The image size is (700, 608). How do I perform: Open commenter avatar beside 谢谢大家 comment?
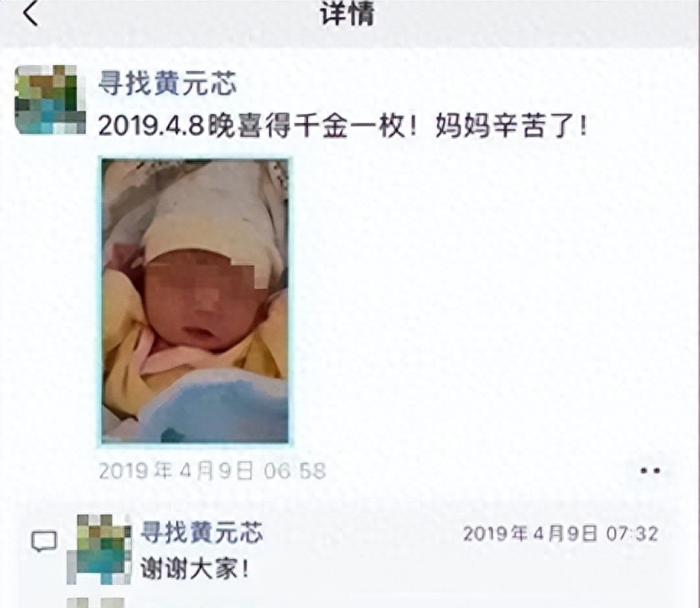(99, 549)
